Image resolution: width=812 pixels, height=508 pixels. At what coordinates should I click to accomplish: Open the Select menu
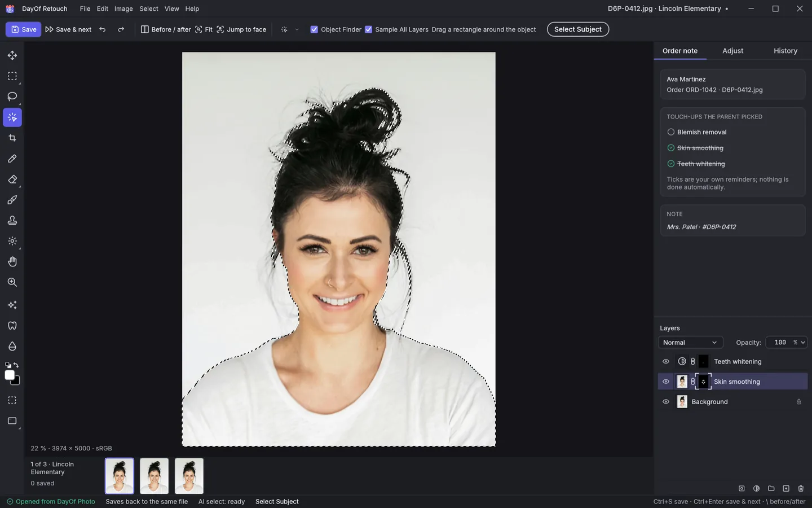(x=149, y=8)
